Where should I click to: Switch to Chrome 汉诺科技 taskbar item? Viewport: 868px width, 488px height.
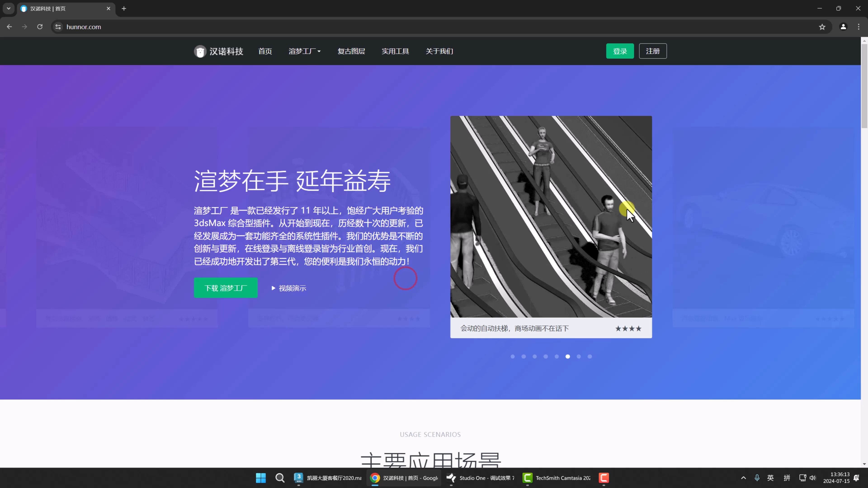coord(404,478)
